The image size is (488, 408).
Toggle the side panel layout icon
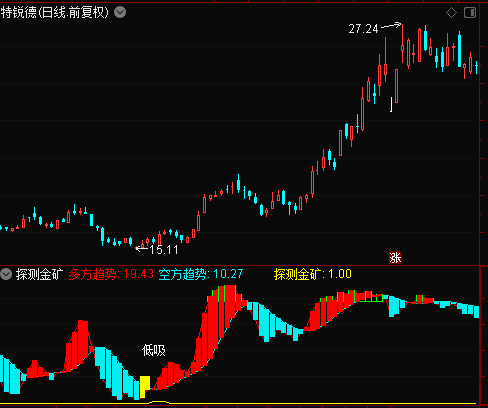[470, 13]
